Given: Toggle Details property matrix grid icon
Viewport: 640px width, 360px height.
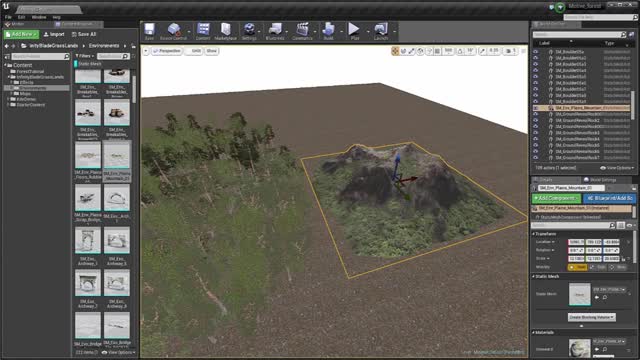Looking at the screenshot, I should tap(621, 225).
